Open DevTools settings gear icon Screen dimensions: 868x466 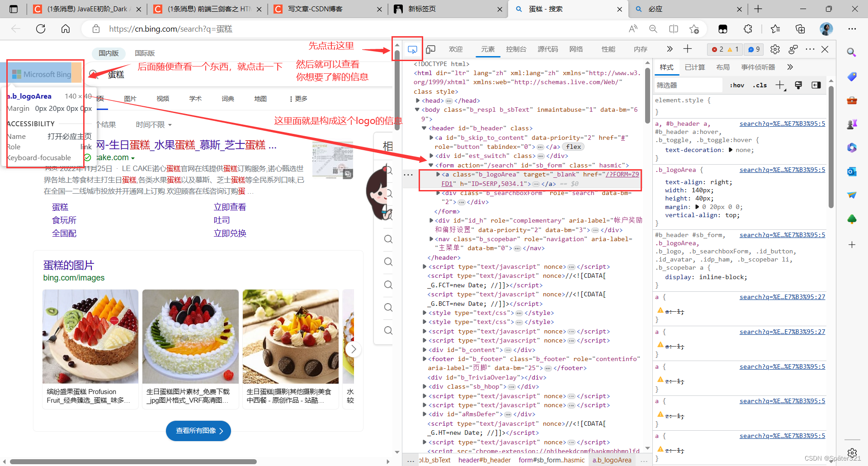775,49
